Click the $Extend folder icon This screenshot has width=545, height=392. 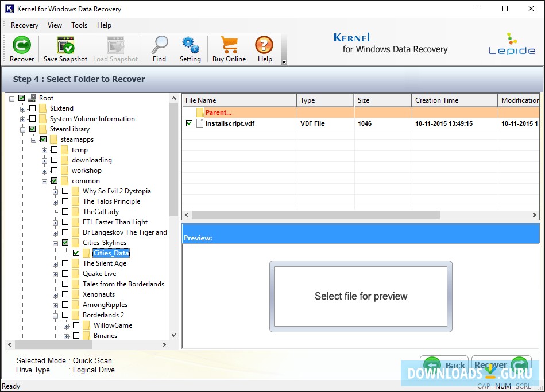(x=42, y=108)
